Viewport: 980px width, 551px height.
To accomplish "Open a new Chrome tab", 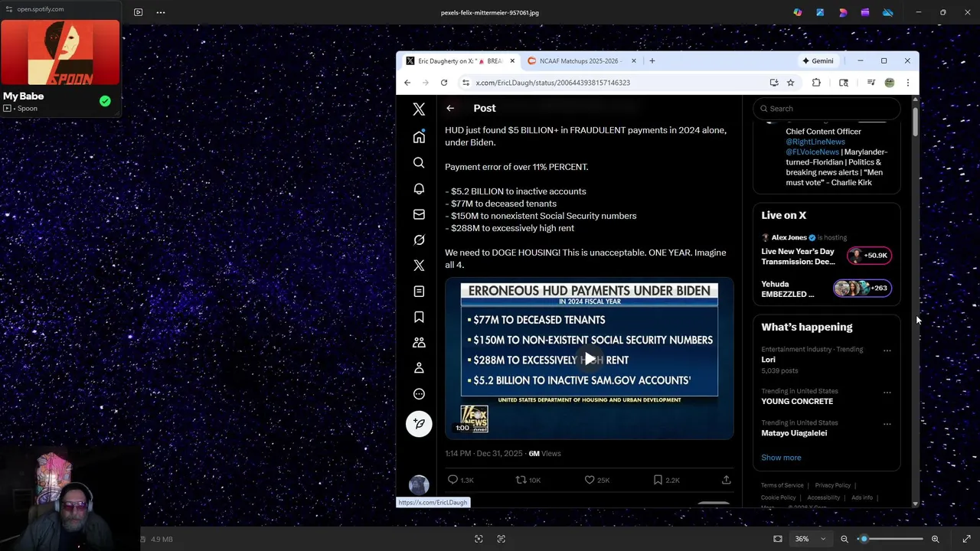I will point(652,61).
